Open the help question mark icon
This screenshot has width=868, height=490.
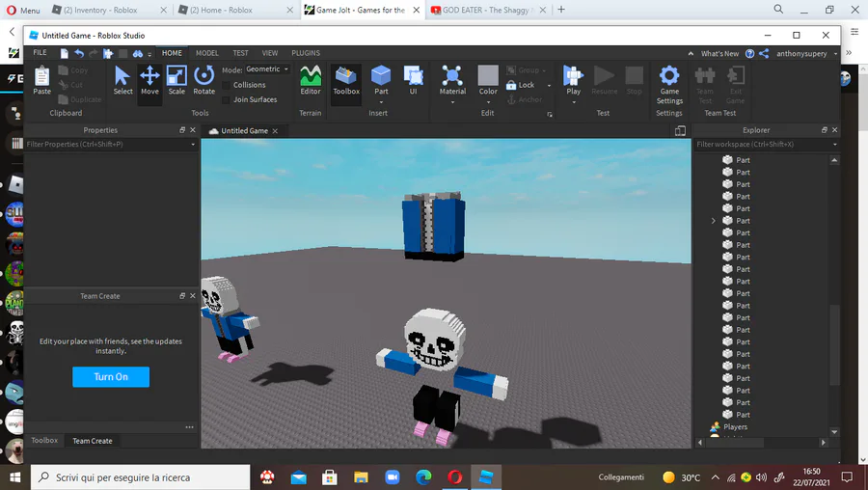pyautogui.click(x=749, y=54)
